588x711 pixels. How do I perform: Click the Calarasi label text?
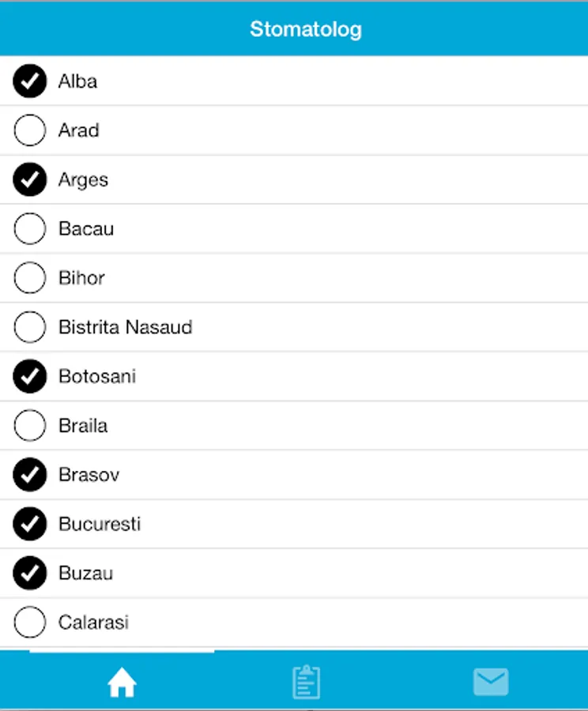pos(93,623)
